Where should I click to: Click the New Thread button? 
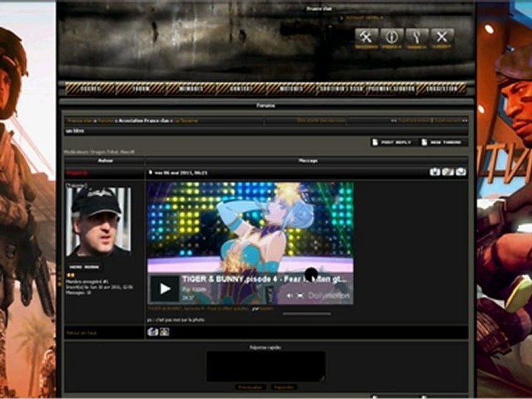(443, 142)
